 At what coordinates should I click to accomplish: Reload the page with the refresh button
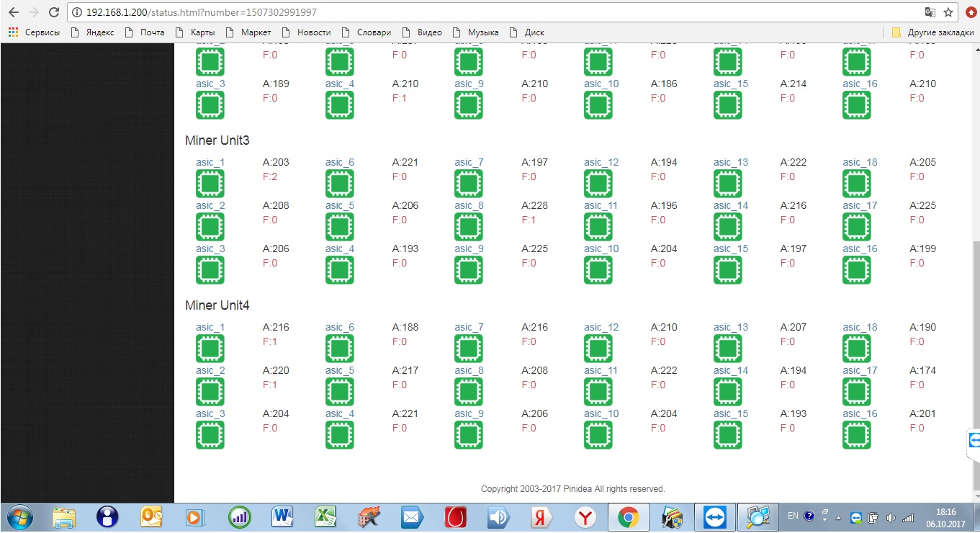[54, 12]
